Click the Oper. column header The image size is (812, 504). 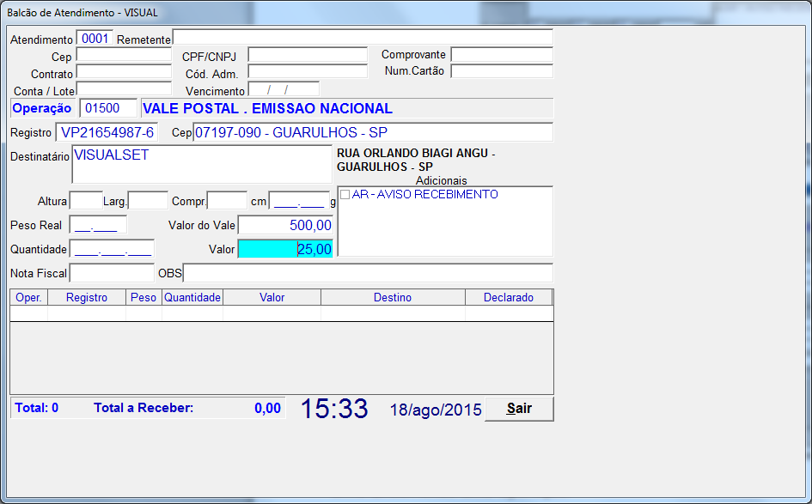(29, 298)
